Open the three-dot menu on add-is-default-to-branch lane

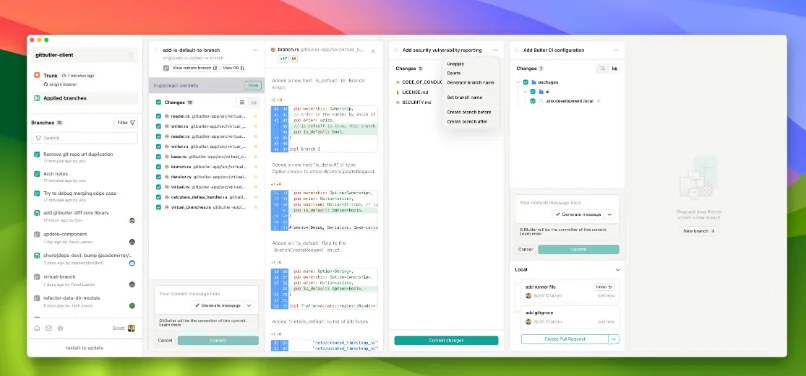click(255, 50)
